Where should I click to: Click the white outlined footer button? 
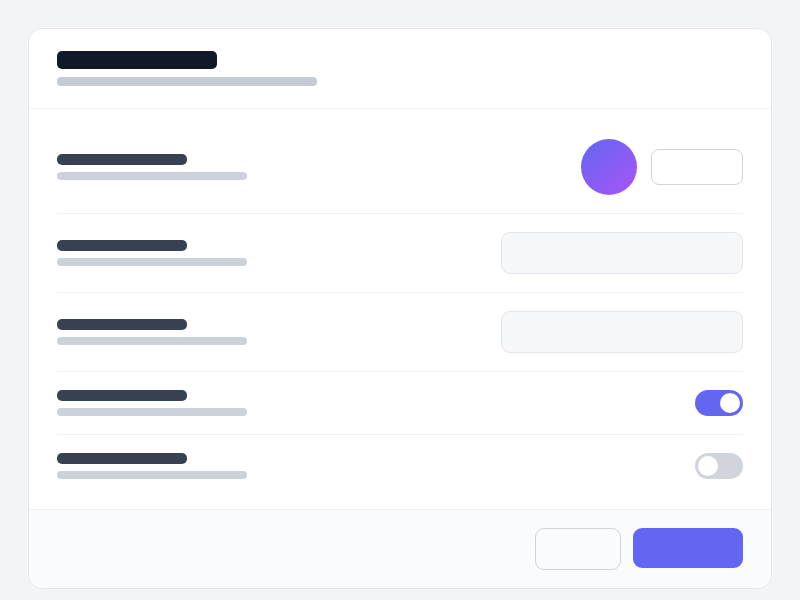578,548
